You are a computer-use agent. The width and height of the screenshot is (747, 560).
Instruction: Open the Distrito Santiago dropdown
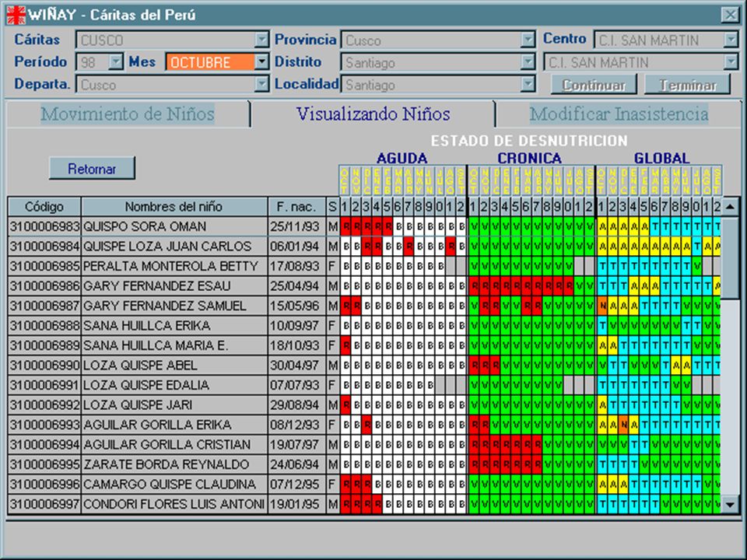(528, 61)
